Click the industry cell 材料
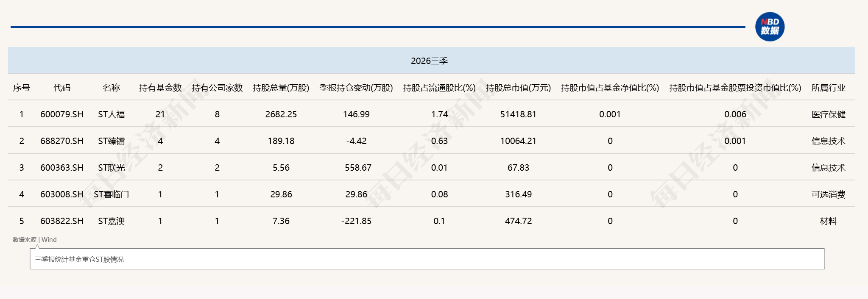This screenshot has height=299, width=868. [829, 221]
